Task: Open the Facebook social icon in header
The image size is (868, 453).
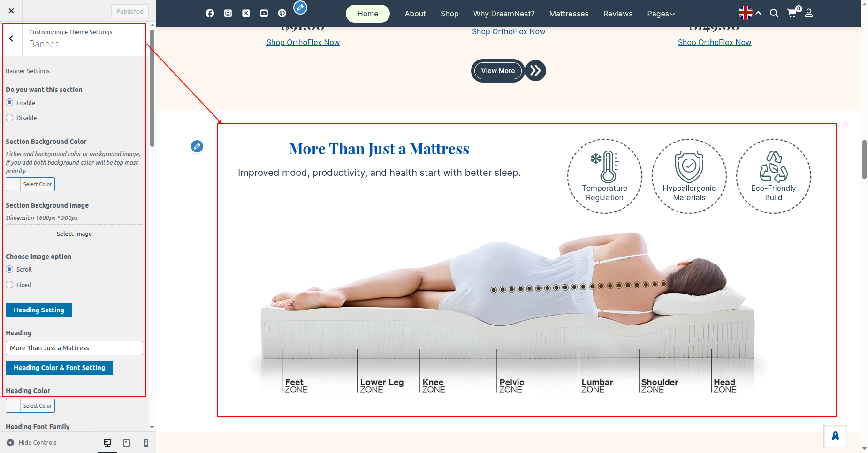Action: click(x=210, y=14)
